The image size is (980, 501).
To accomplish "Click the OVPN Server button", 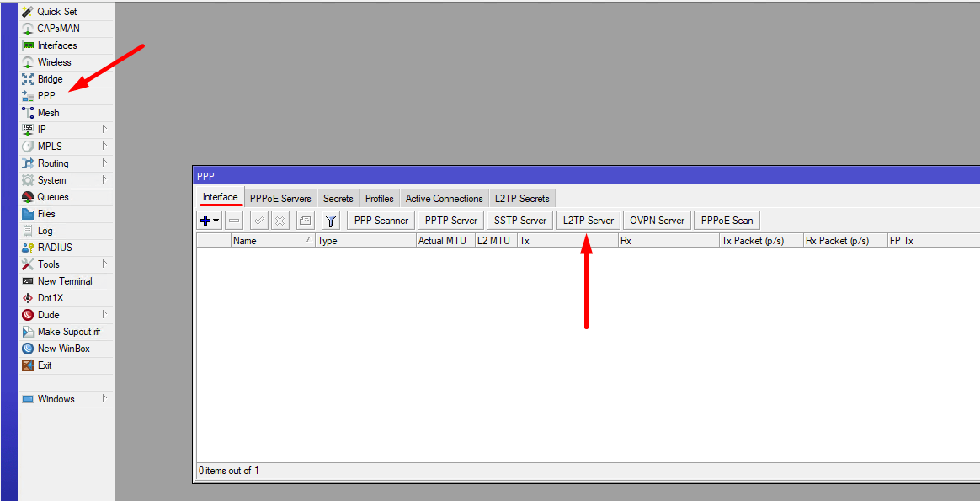I will tap(658, 221).
